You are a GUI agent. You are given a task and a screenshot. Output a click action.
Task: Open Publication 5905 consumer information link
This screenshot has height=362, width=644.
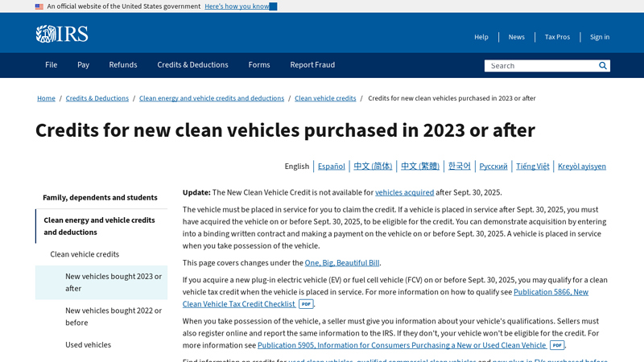tap(402, 346)
